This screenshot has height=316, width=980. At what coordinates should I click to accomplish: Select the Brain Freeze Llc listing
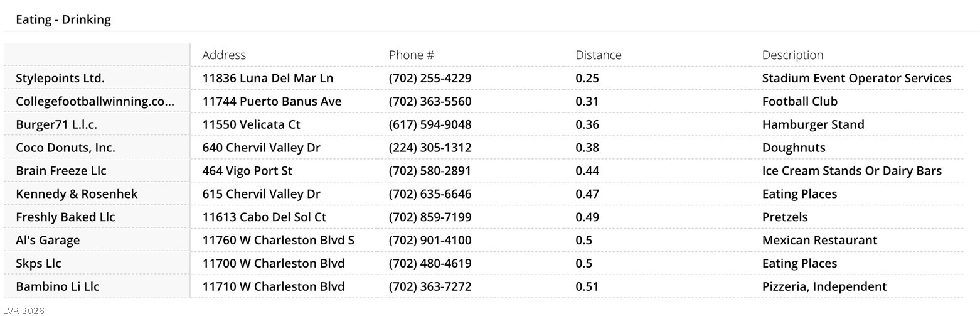click(x=61, y=171)
